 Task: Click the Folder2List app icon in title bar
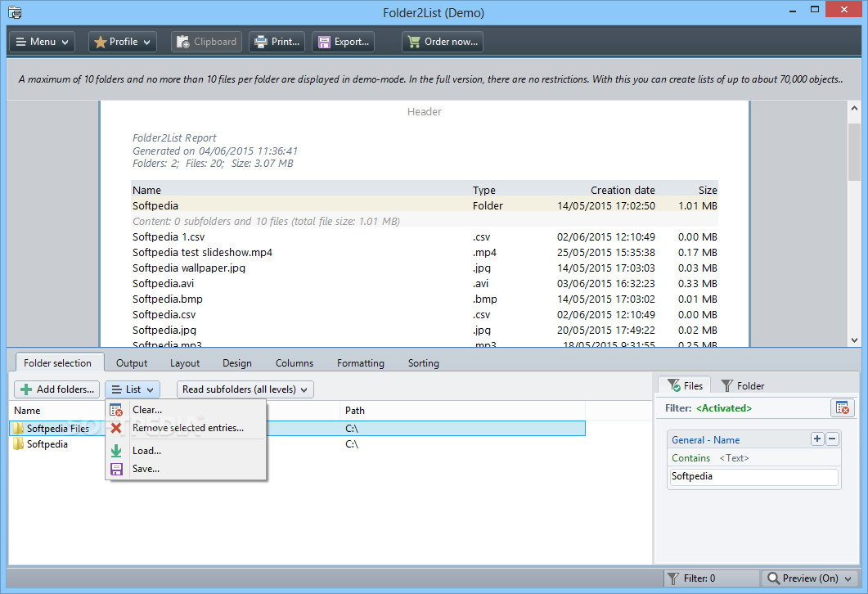point(15,12)
